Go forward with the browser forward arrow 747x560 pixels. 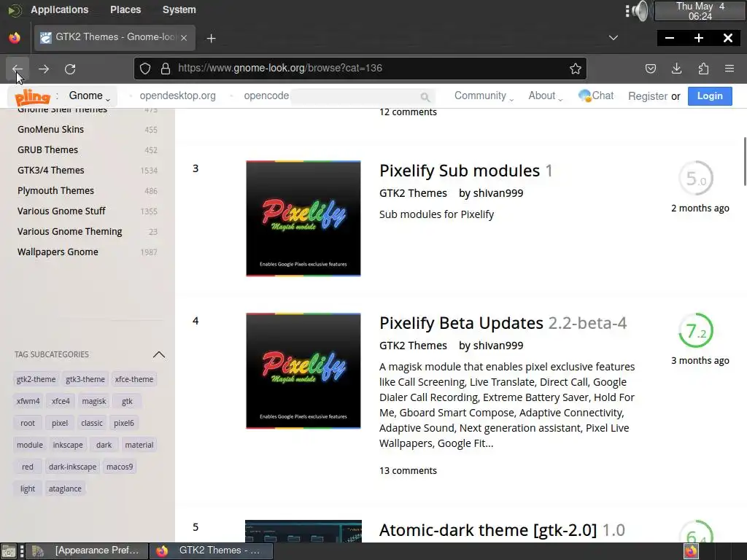point(44,69)
